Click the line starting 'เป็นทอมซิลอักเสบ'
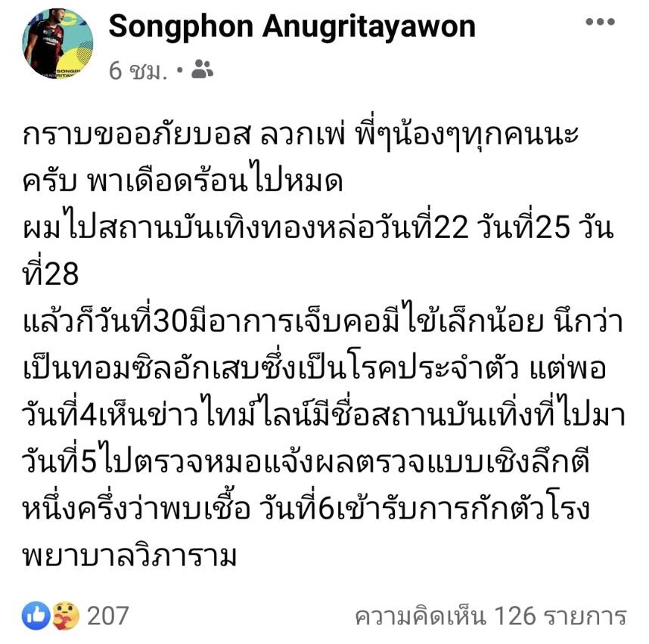The image size is (649, 644). [x=314, y=367]
